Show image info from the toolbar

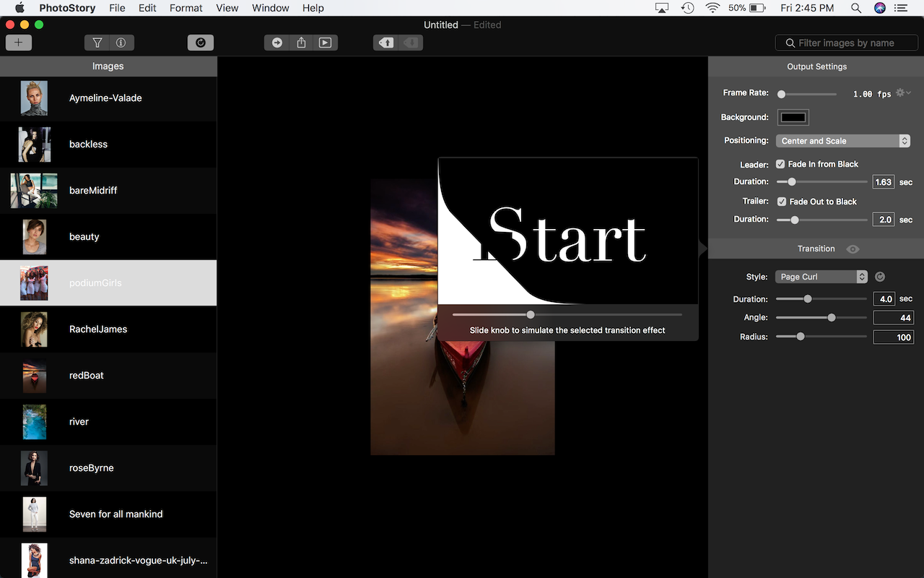coord(121,43)
